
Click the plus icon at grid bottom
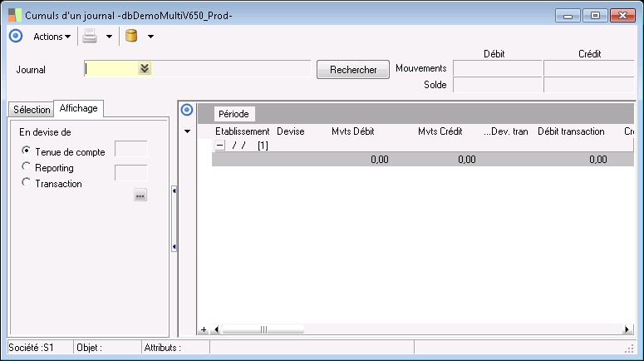(204, 329)
